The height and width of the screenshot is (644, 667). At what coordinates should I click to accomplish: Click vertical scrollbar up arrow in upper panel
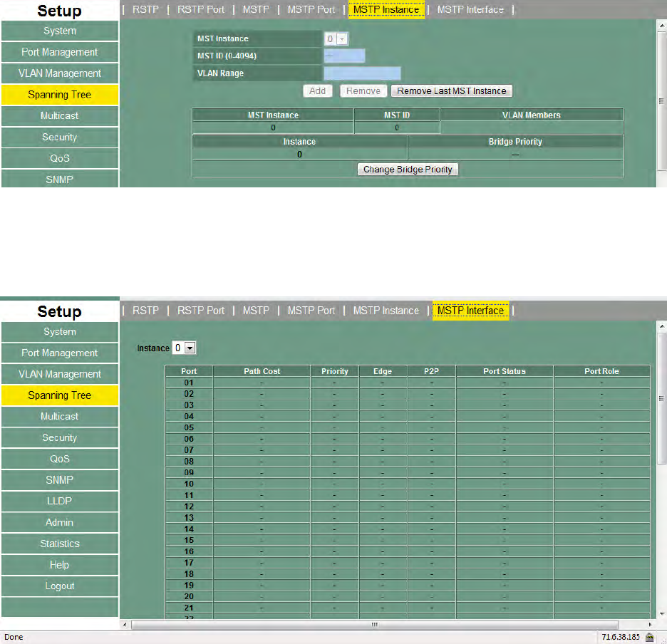point(661,26)
